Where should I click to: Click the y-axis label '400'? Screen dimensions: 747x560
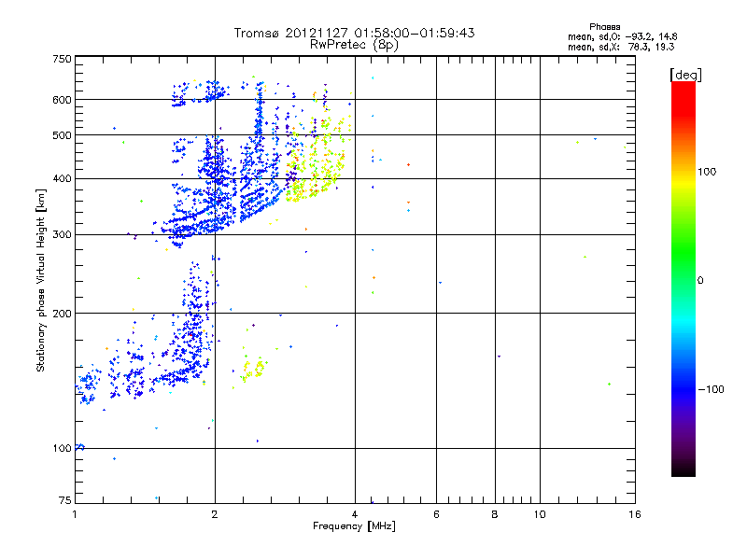pos(62,179)
